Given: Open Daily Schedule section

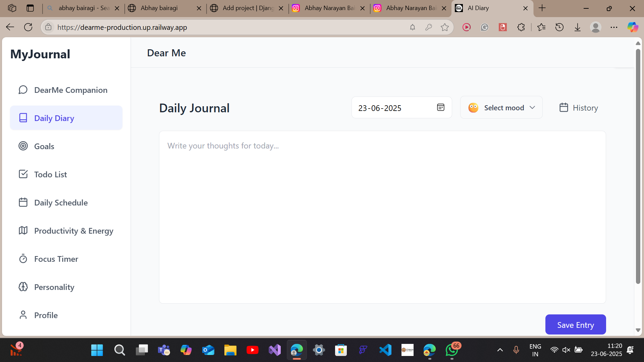Looking at the screenshot, I should tap(66, 202).
